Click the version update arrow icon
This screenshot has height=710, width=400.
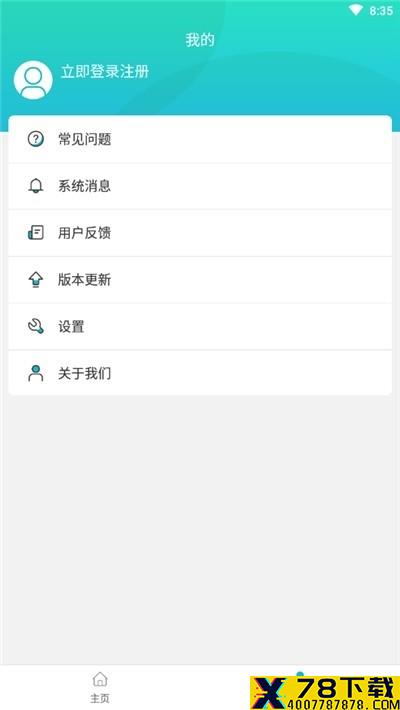[x=36, y=280]
